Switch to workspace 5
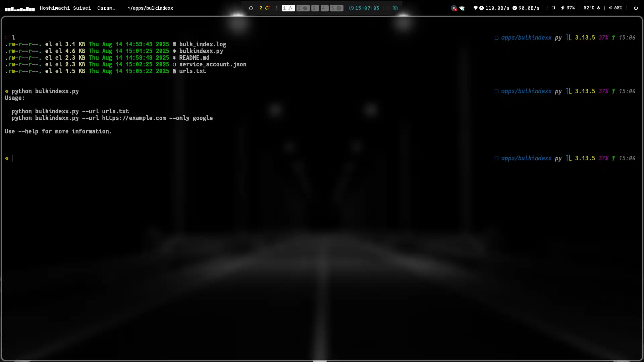 (x=336, y=8)
